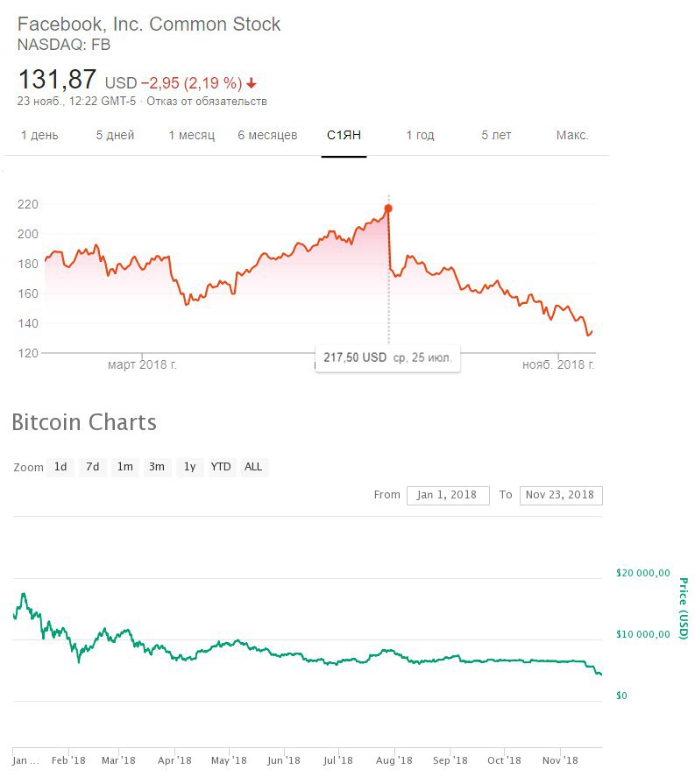Switch to the "5 дней" tab
This screenshot has width=695, height=784.
click(115, 136)
